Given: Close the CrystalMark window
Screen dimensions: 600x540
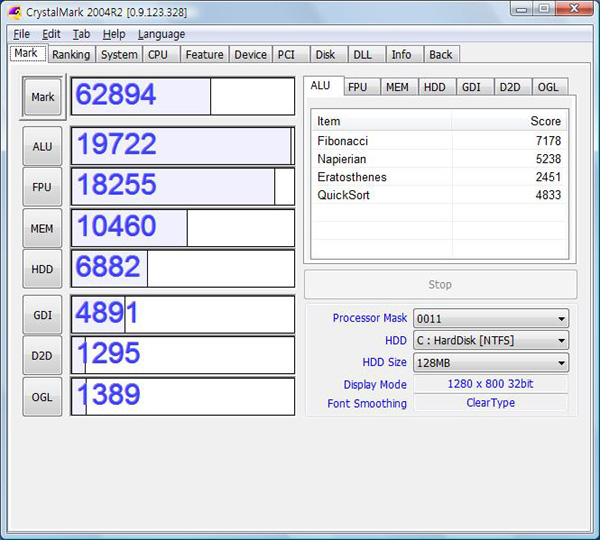Looking at the screenshot, I should pos(574,9).
